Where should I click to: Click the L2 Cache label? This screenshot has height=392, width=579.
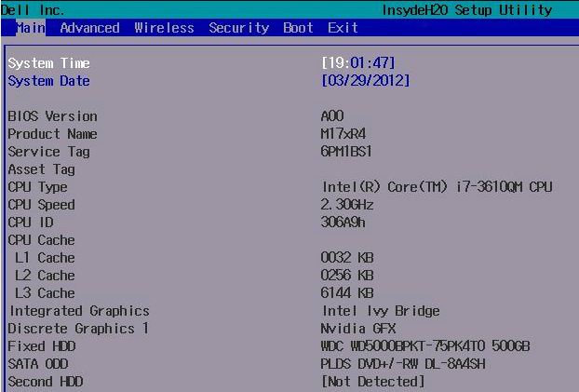pyautogui.click(x=45, y=276)
